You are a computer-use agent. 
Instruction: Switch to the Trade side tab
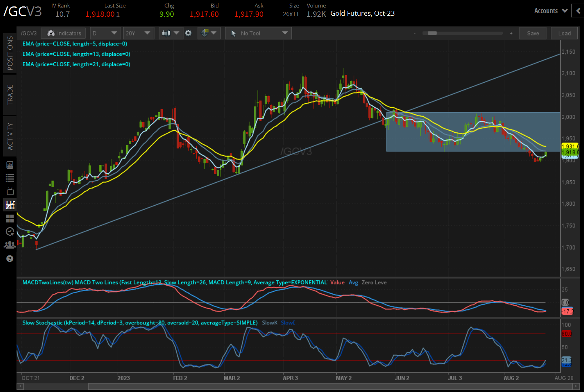pos(10,95)
